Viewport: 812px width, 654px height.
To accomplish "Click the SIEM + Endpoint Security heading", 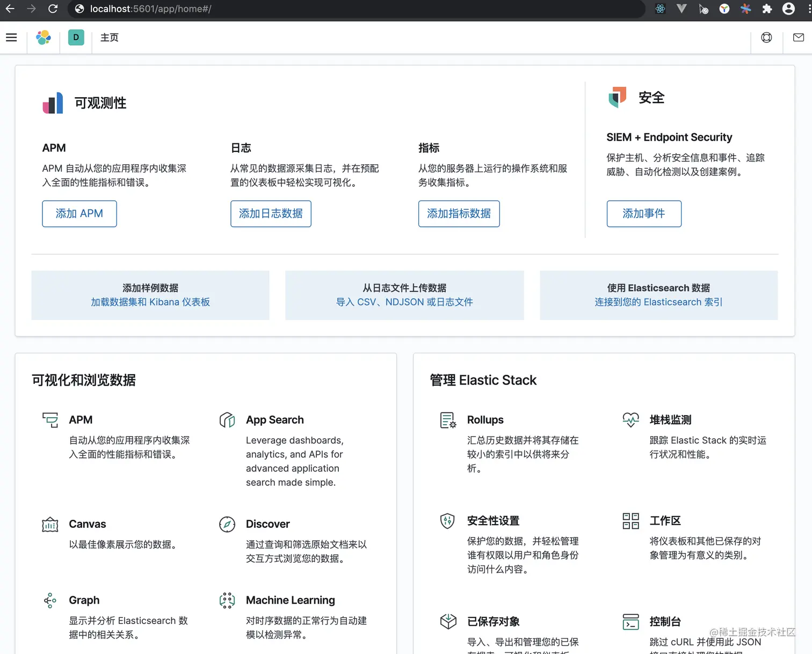I will pos(669,137).
